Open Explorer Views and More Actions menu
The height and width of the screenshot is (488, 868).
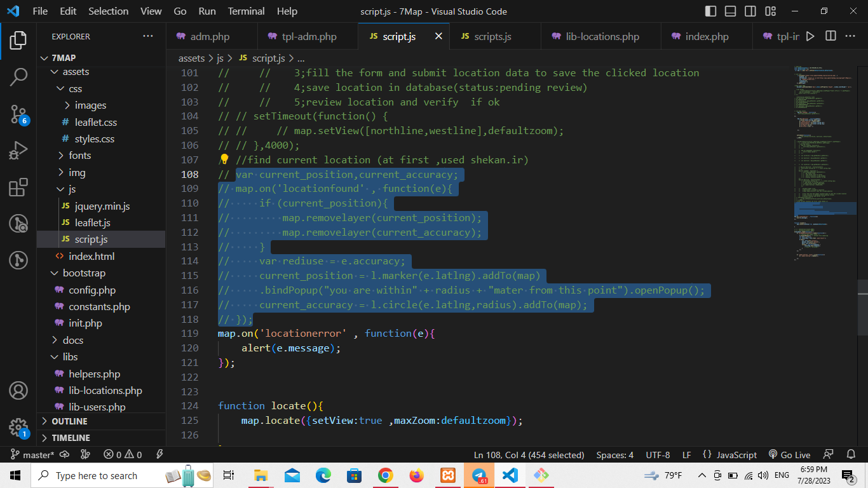pyautogui.click(x=148, y=36)
